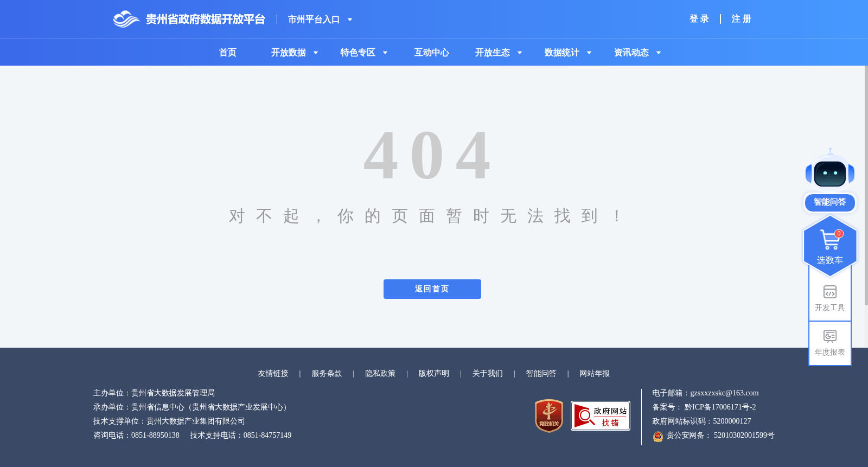The image size is (868, 467).
Task: Click the 注册 link
Action: 742,19
